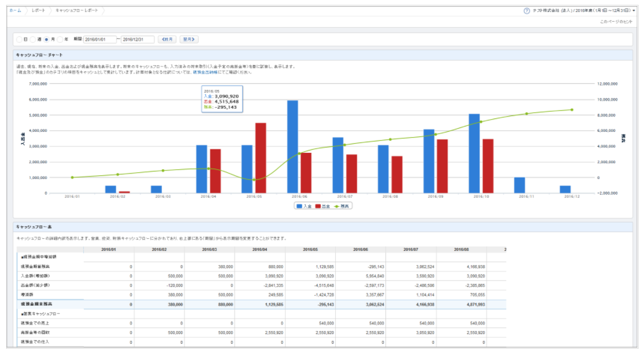
Task: Click the red 出金 legend marker
Action: pyautogui.click(x=318, y=206)
